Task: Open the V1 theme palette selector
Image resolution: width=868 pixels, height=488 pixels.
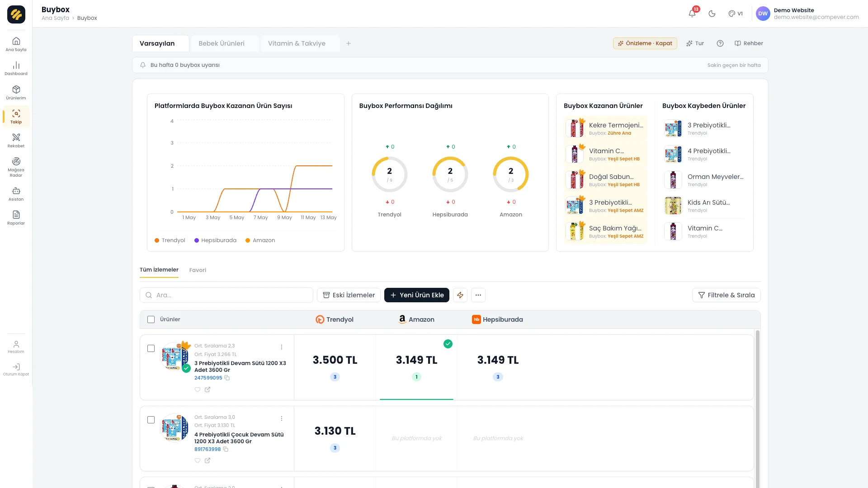Action: tap(736, 14)
